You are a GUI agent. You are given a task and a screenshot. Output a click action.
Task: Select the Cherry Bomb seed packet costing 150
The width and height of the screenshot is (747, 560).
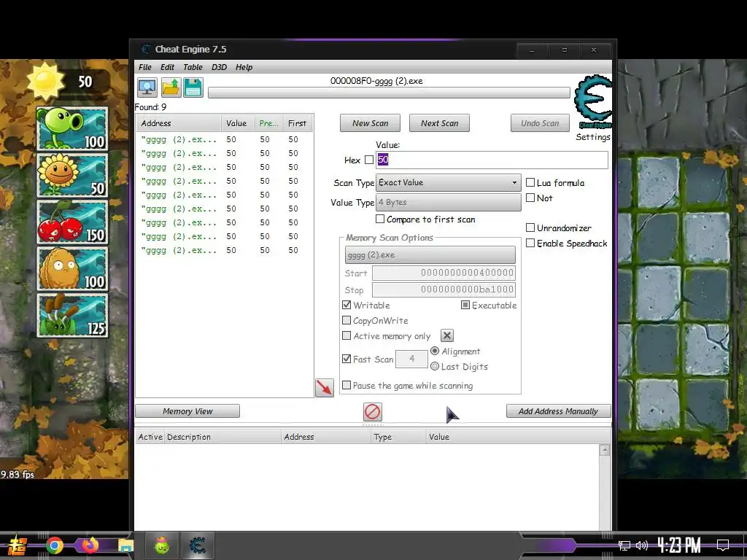click(72, 222)
